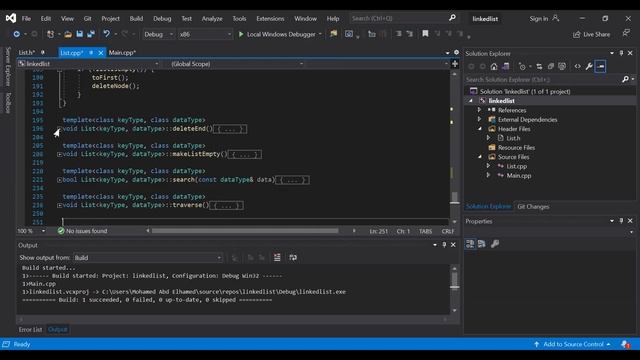Open the Build menu
This screenshot has width=640, height=360.
(136, 18)
